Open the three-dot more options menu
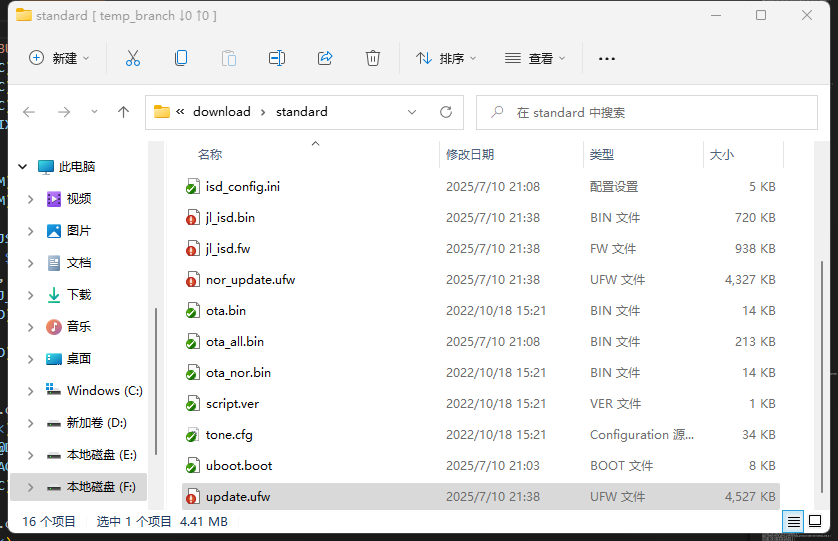Screen dimensions: 838x541 click(607, 58)
